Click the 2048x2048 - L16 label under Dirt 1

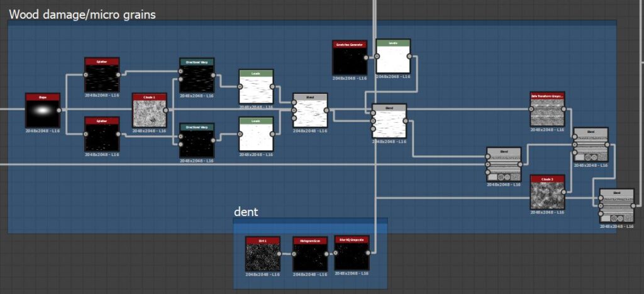click(263, 274)
